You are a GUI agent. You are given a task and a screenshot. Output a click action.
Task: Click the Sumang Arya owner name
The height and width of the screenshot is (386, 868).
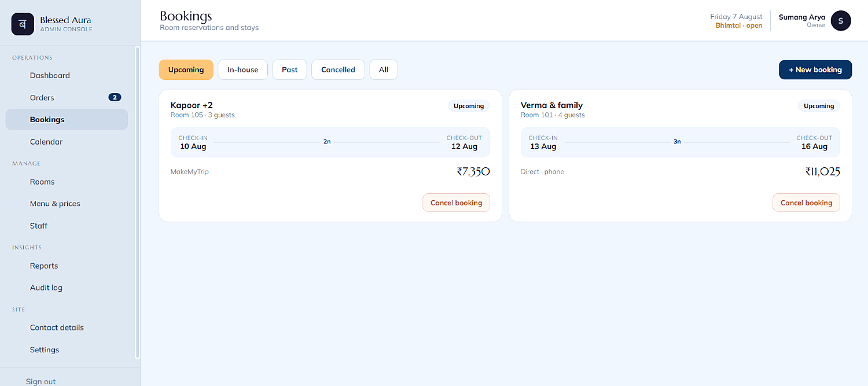[x=802, y=17]
